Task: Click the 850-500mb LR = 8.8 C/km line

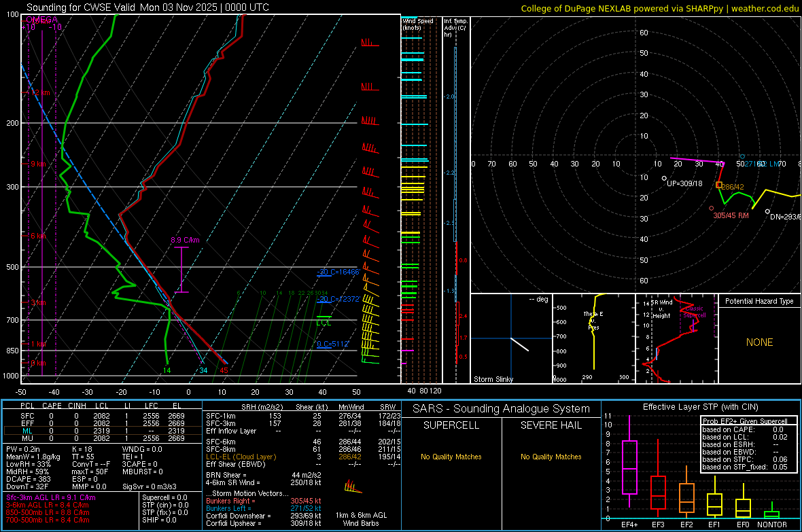Action: click(48, 512)
